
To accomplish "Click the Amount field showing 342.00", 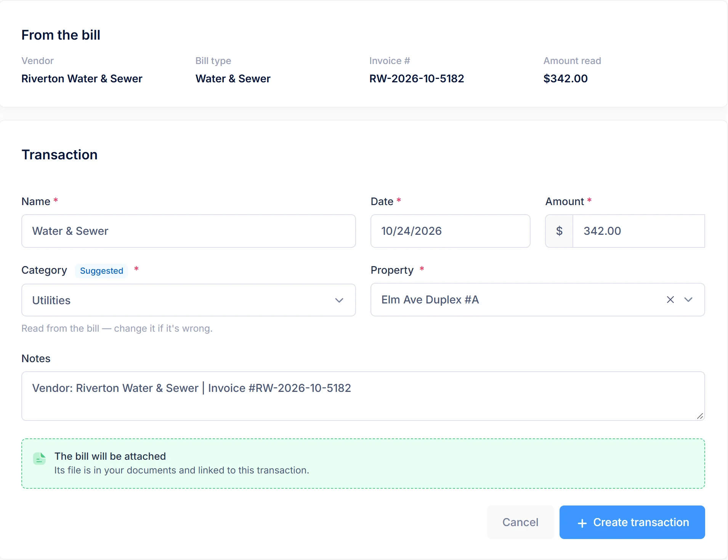I will 638,231.
